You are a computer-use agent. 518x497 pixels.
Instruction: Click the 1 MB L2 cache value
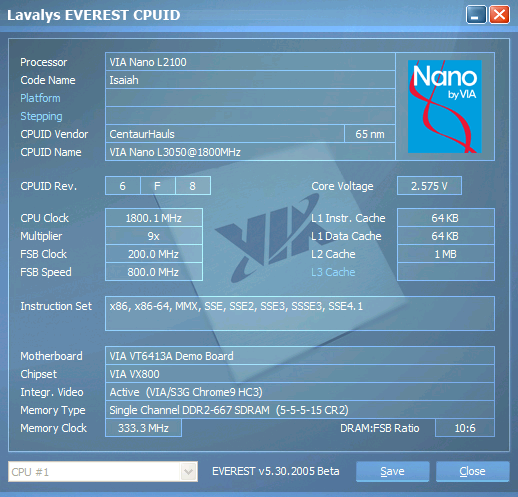(446, 254)
